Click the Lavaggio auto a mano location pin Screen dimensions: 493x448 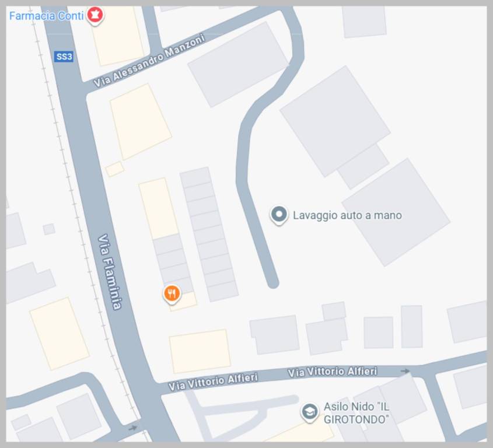(x=279, y=216)
